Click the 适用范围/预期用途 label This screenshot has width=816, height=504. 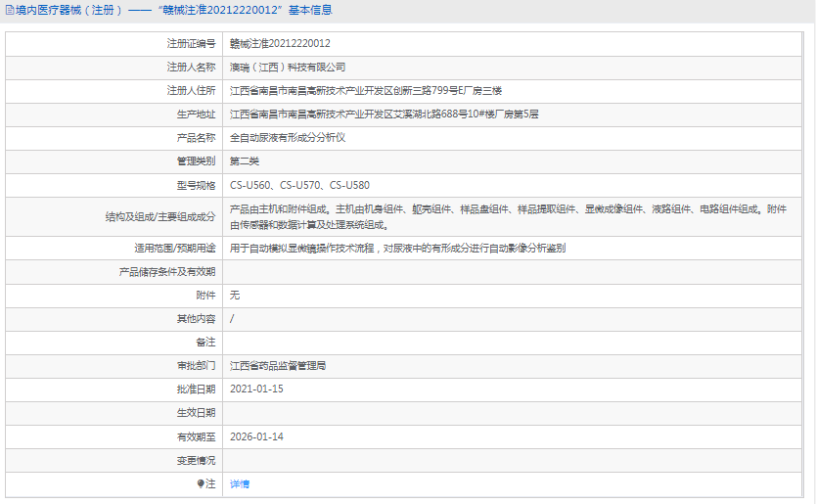(175, 249)
